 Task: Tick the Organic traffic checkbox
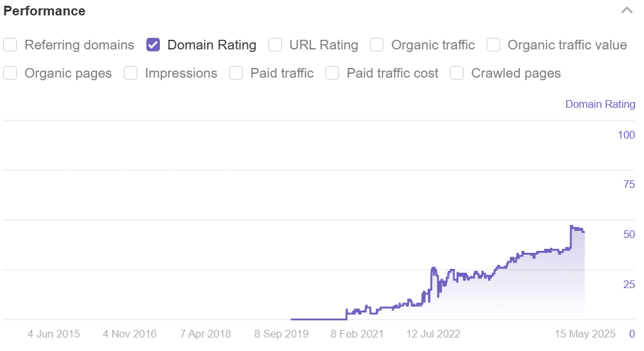pyautogui.click(x=377, y=45)
